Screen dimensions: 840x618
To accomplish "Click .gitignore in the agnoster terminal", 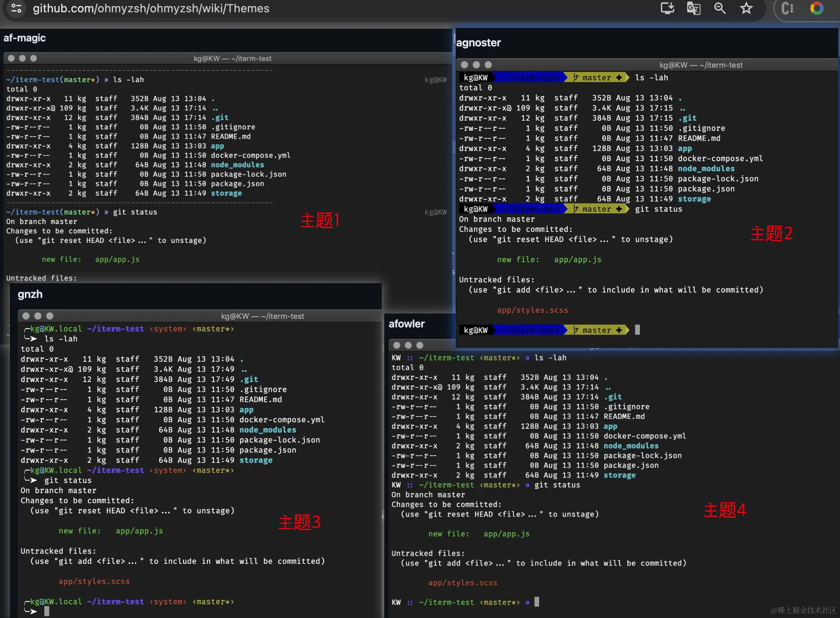I will (x=701, y=128).
